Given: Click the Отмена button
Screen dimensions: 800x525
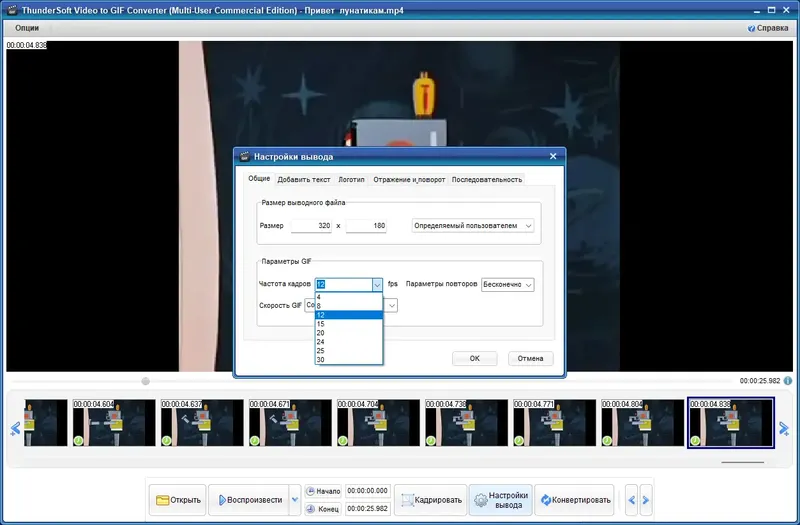Looking at the screenshot, I should [531, 358].
